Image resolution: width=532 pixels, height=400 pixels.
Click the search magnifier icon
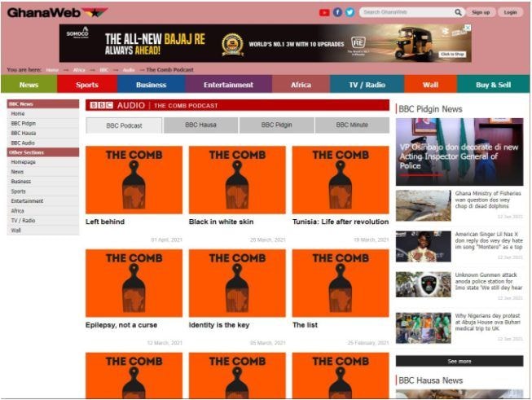[x=458, y=12]
